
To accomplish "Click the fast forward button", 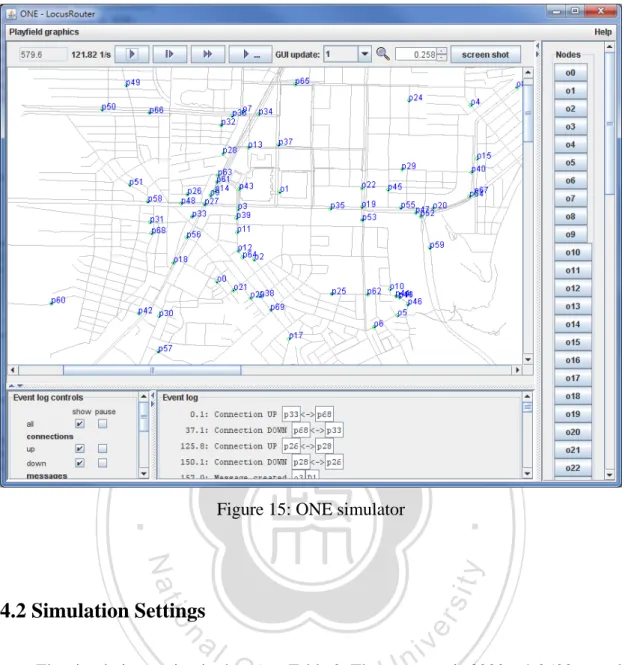I will [x=208, y=54].
